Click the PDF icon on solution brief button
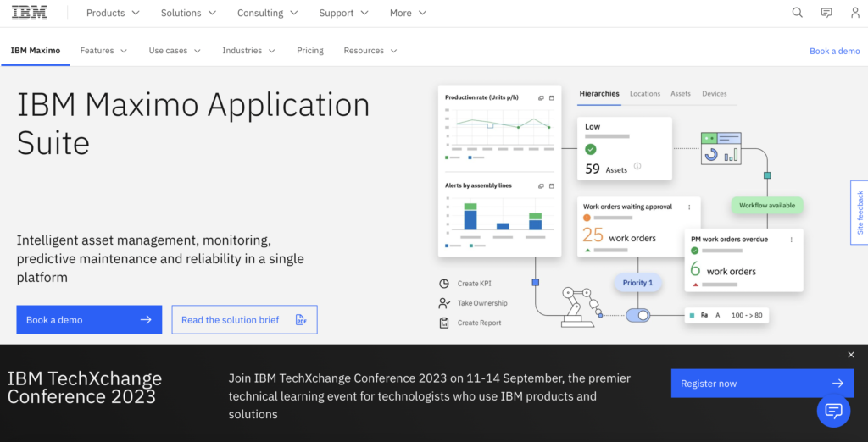868x442 pixels. (x=301, y=320)
